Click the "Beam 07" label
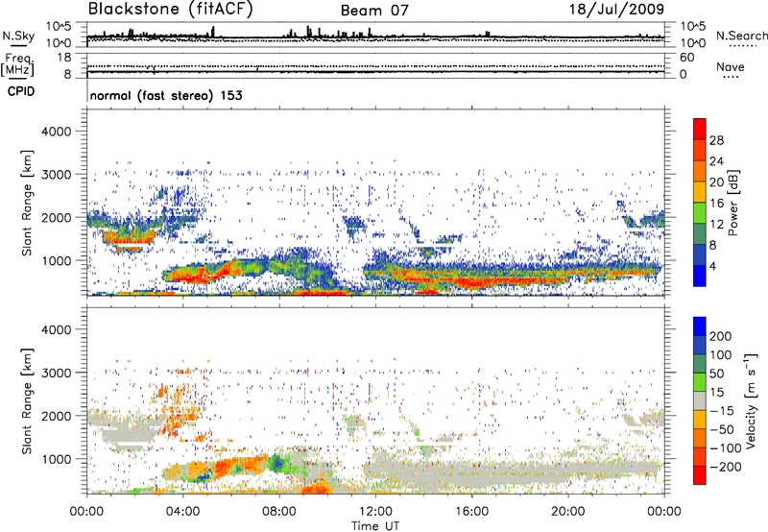The height and width of the screenshot is (532, 768). pyautogui.click(x=374, y=11)
